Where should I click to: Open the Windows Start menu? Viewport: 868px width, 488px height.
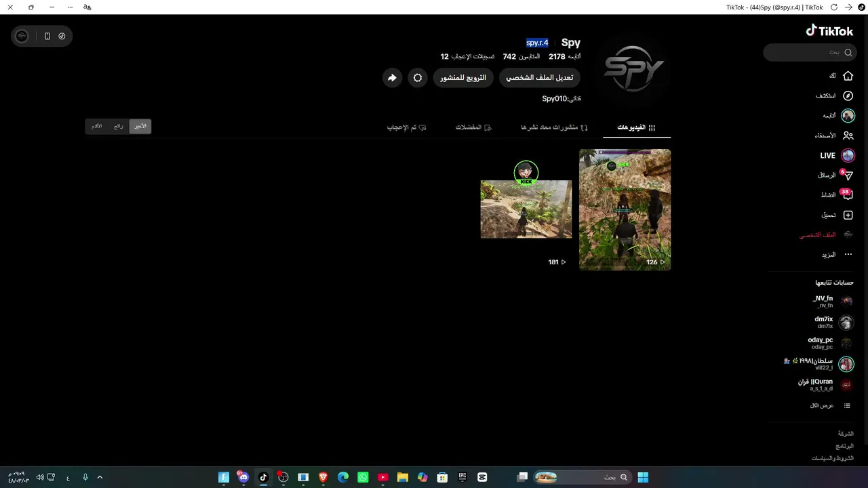point(643,477)
